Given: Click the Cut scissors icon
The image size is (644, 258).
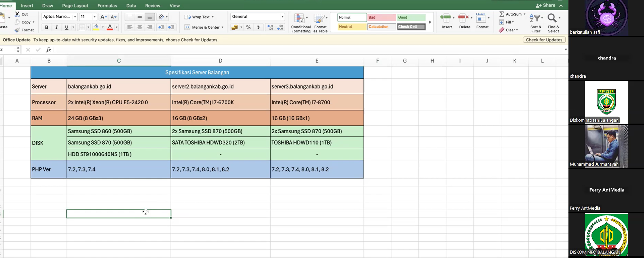Looking at the screenshot, I should 17,14.
